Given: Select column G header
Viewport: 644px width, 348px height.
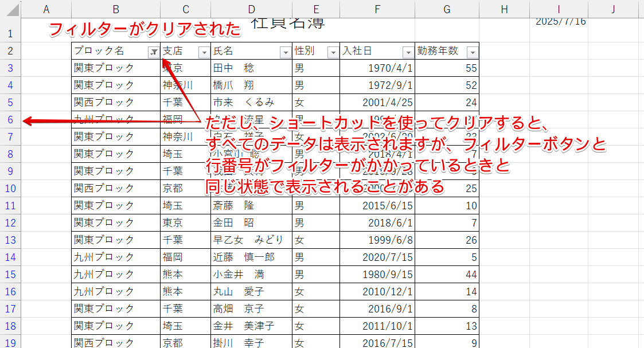Looking at the screenshot, I should 447,9.
